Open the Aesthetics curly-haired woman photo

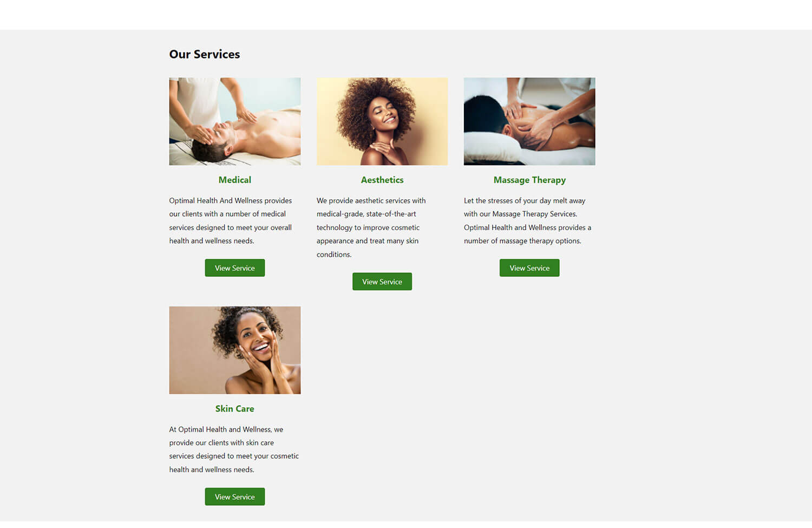pos(382,121)
